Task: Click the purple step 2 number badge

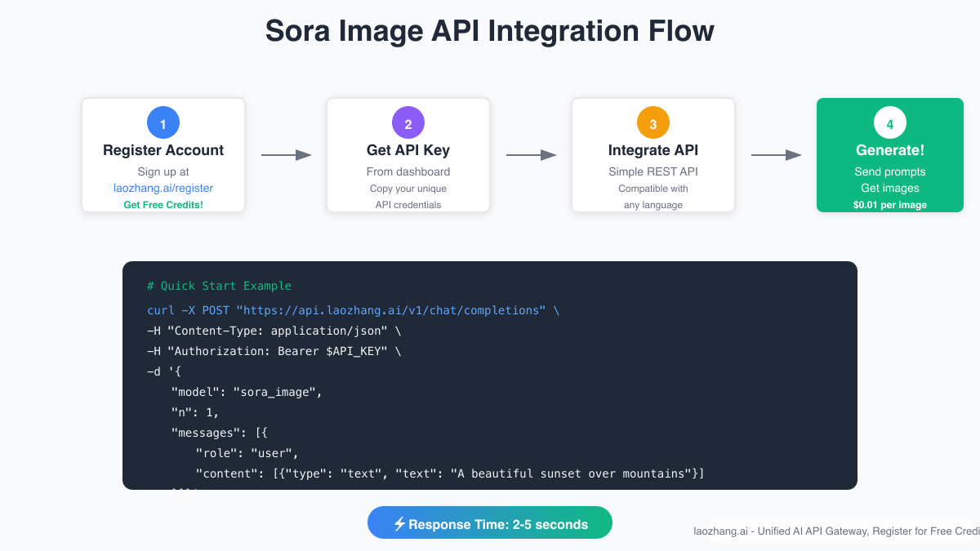Action: (x=408, y=122)
